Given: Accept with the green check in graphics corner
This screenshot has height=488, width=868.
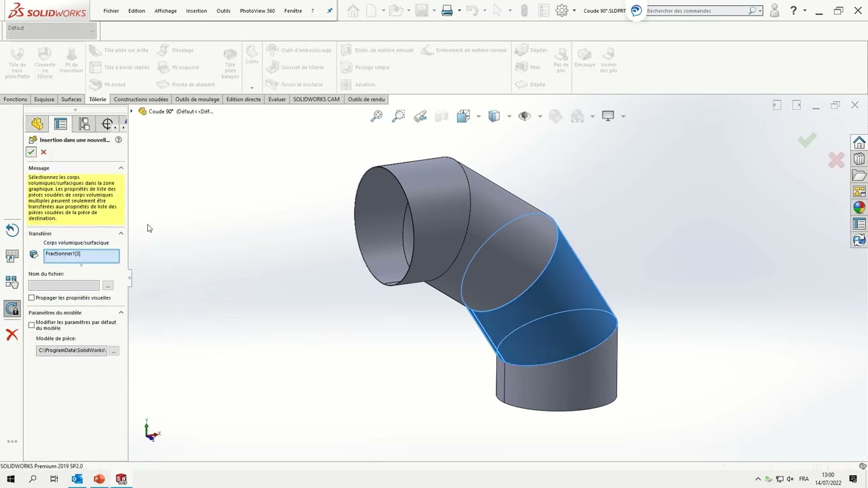Looking at the screenshot, I should 807,140.
